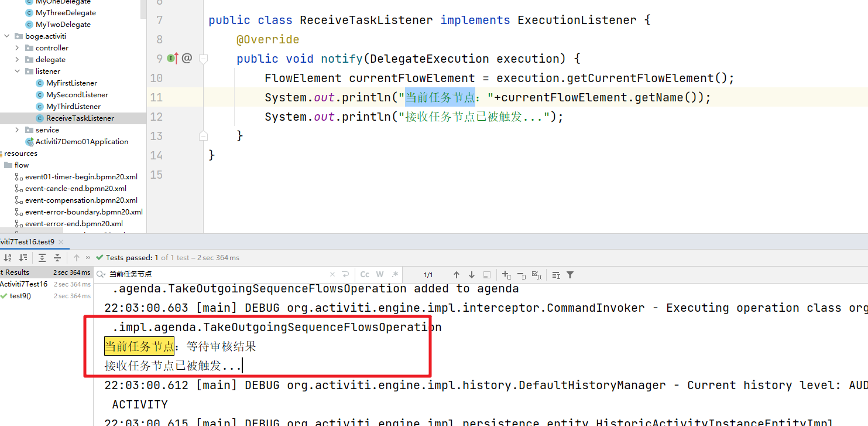Jump to next search occurrence

tap(472, 275)
